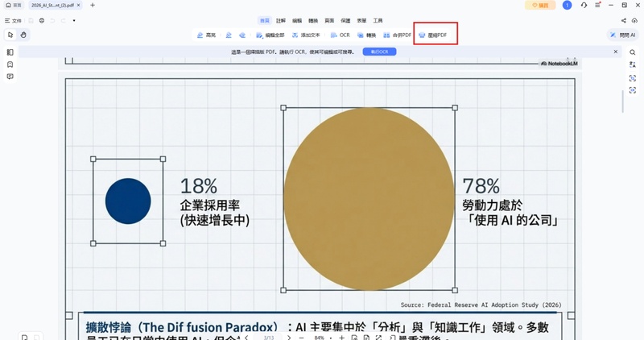Click the user account avatar
Screen dimensions: 644x340
click(x=567, y=6)
